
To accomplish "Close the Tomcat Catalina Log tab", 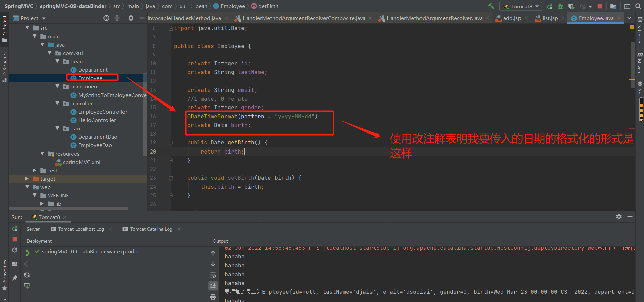I will tap(179, 229).
